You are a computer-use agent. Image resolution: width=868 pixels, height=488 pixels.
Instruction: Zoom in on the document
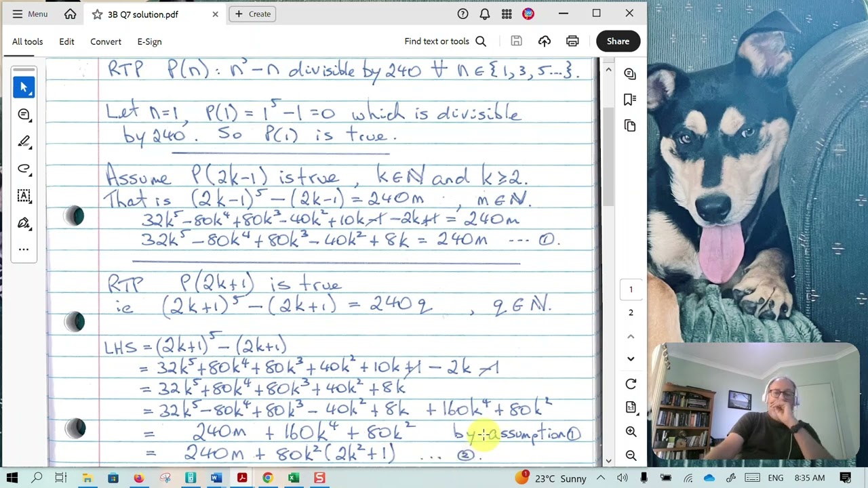pyautogui.click(x=631, y=432)
